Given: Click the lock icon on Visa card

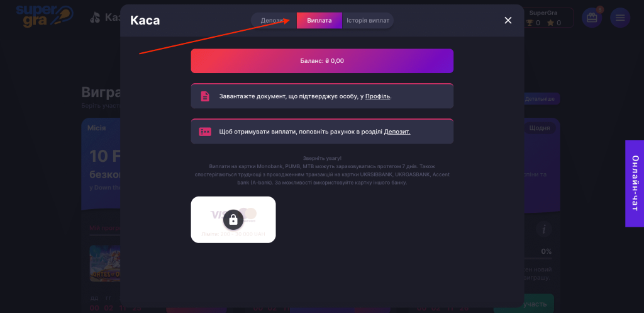Looking at the screenshot, I should [233, 219].
